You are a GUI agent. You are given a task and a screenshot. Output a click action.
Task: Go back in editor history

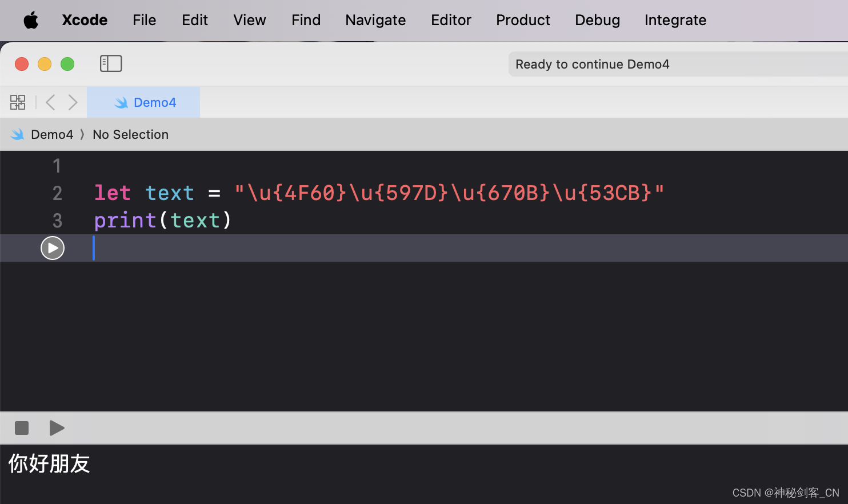click(x=50, y=102)
